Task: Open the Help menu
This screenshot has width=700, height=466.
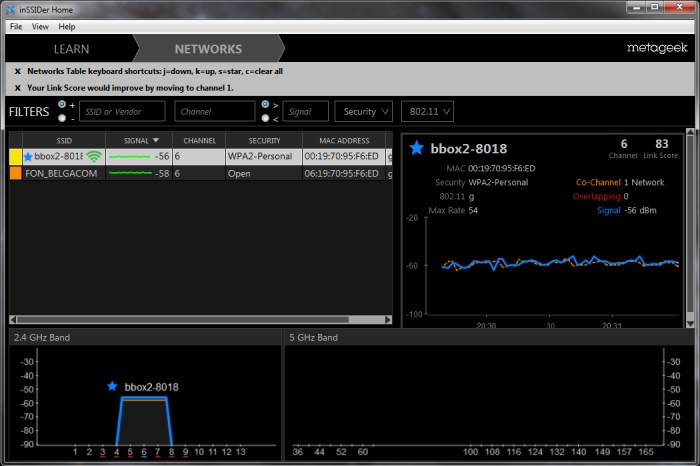Action: tap(67, 26)
